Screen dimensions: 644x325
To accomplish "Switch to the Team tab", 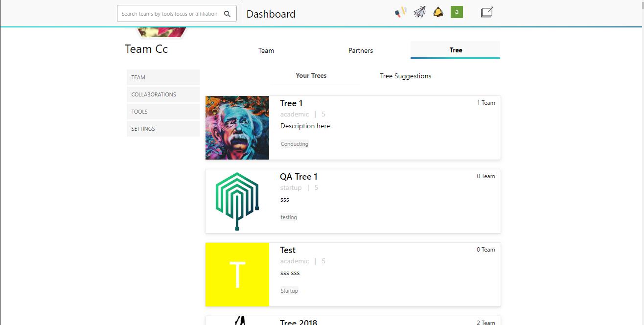I will (x=266, y=50).
